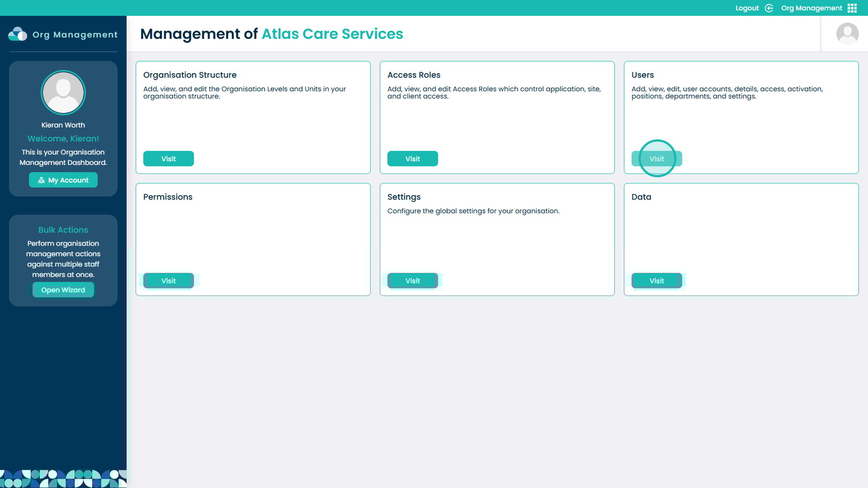Visit the Access Roles section
868x488 pixels.
[412, 159]
